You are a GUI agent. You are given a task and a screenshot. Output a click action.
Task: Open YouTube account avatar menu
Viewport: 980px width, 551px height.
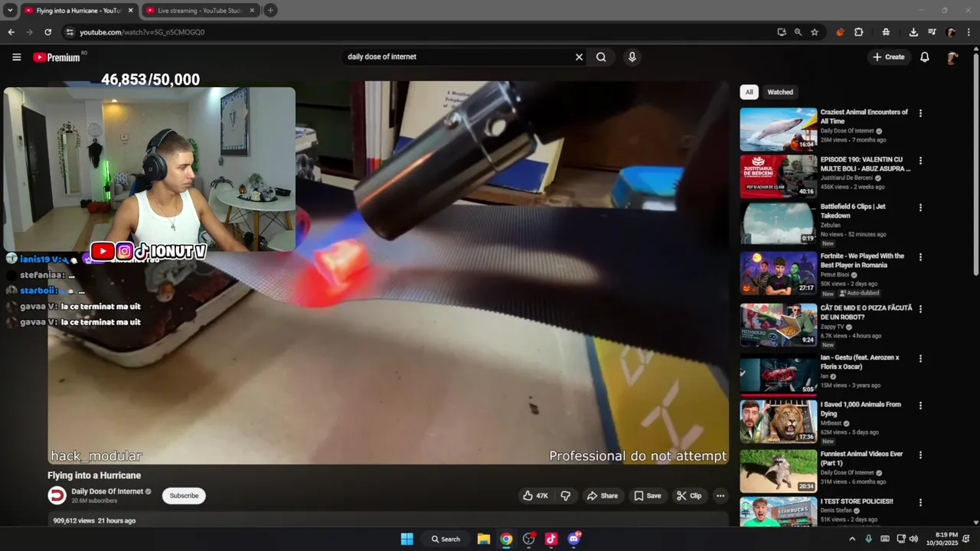952,57
